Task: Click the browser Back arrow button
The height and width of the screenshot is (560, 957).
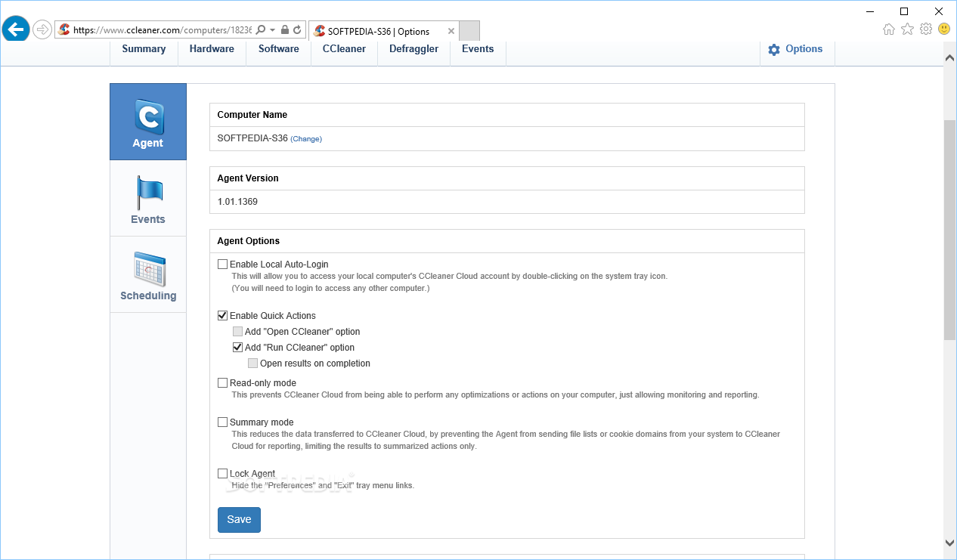Action: (16, 29)
